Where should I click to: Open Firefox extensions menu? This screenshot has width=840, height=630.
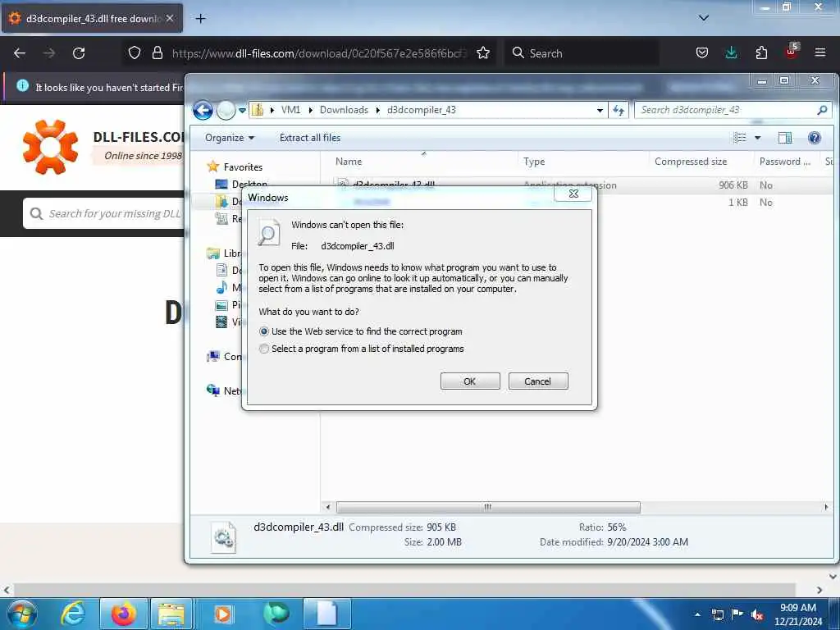tap(761, 52)
